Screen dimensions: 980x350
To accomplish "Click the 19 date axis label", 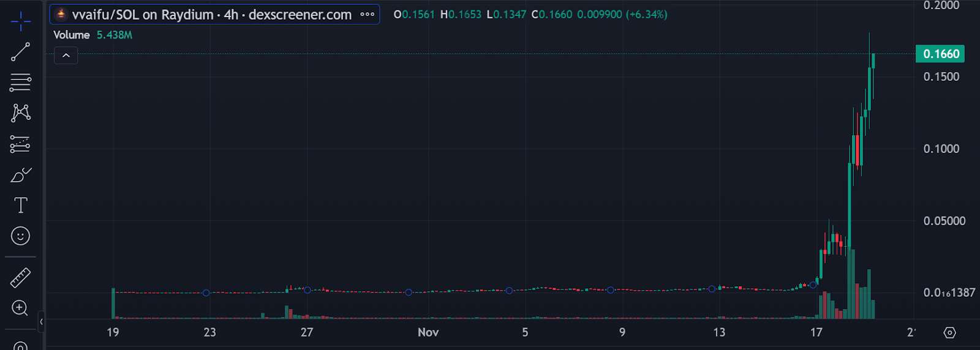I will point(113,332).
